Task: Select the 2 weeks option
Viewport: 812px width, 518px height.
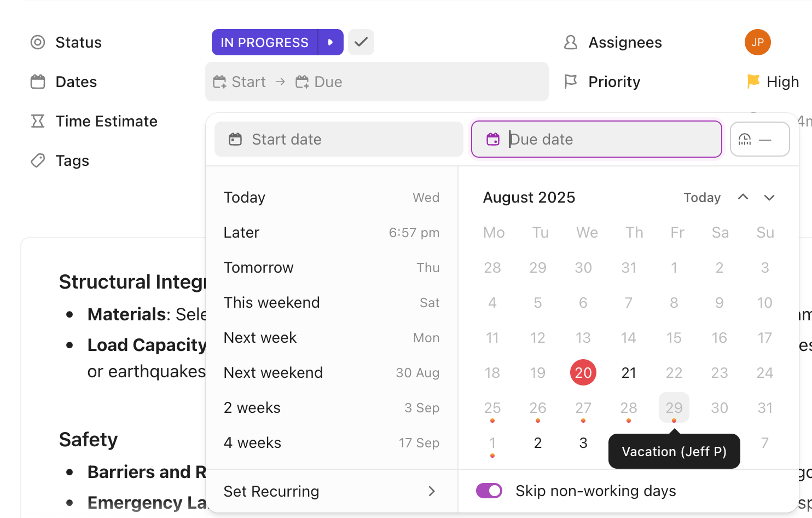Action: click(x=332, y=407)
